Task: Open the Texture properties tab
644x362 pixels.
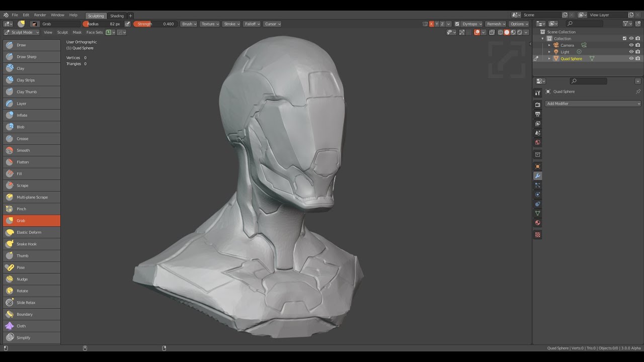Action: [538, 235]
